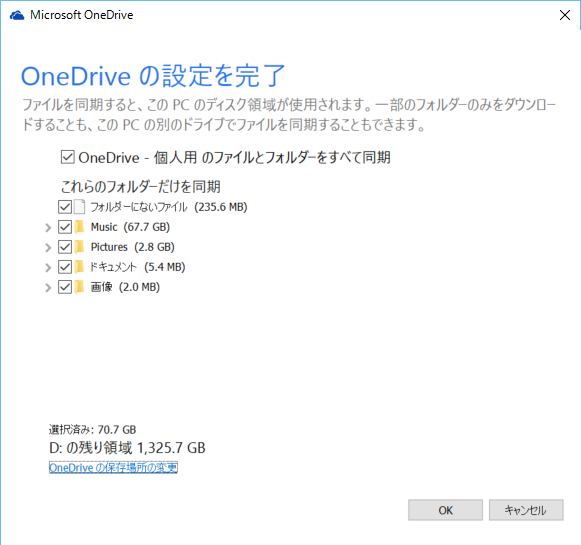Expand the Music folder tree
Image resolution: width=581 pixels, height=545 pixels.
click(48, 227)
